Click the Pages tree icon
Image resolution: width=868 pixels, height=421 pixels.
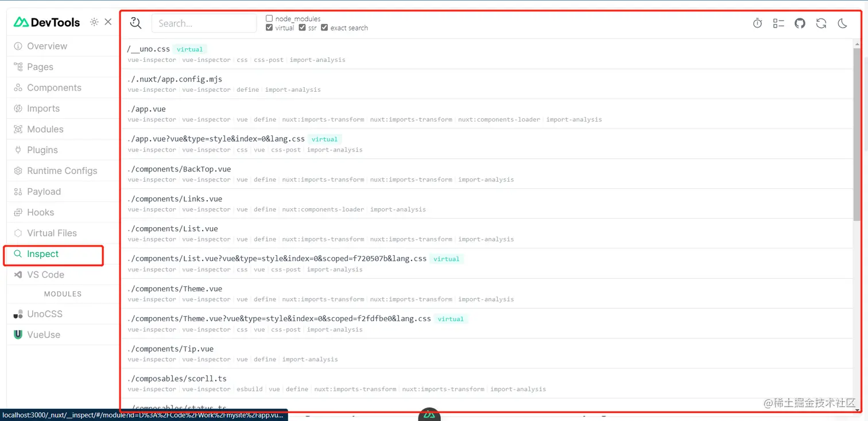[18, 67]
